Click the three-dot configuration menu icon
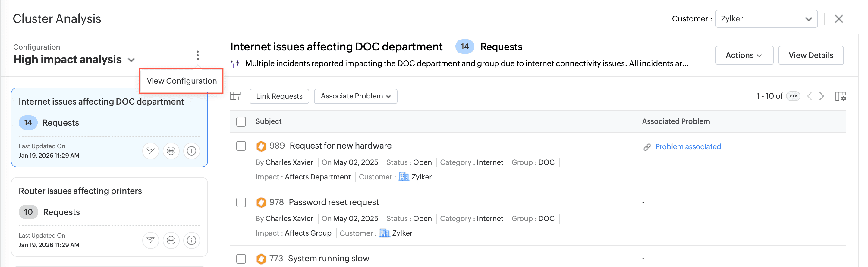Screen dimensions: 868x267 pos(197,55)
